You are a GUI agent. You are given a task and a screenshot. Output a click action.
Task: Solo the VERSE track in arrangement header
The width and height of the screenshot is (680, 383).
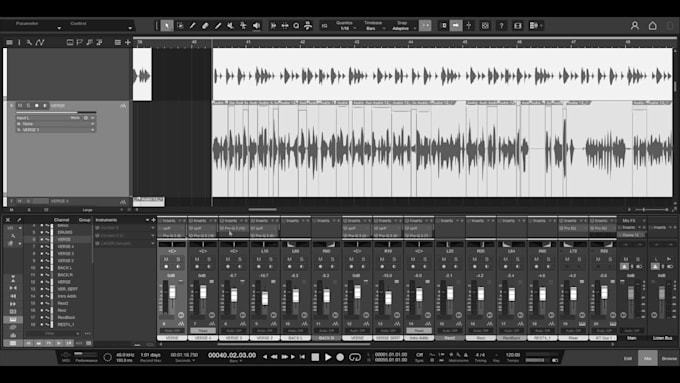28,105
